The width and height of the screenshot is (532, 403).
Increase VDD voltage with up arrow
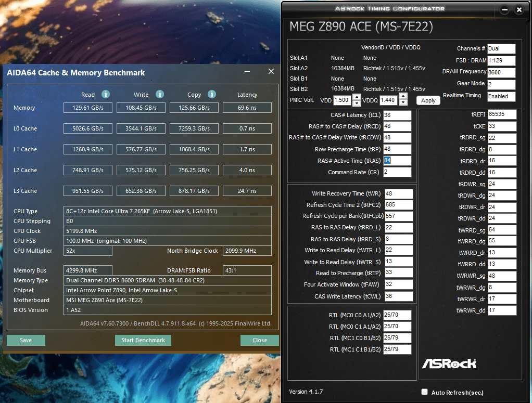pos(357,97)
